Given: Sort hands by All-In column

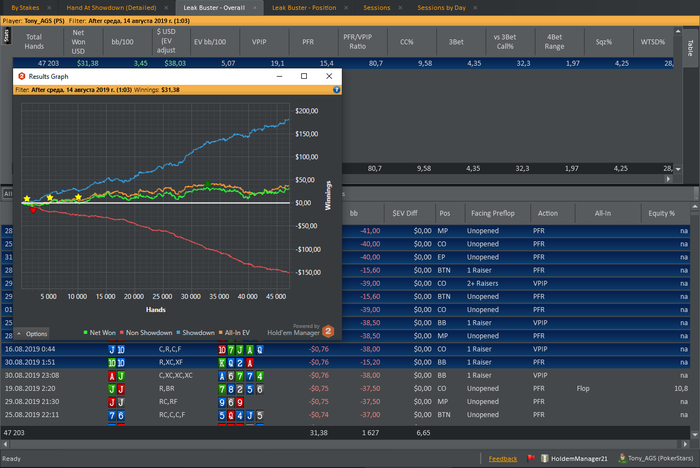Looking at the screenshot, I should [x=603, y=213].
